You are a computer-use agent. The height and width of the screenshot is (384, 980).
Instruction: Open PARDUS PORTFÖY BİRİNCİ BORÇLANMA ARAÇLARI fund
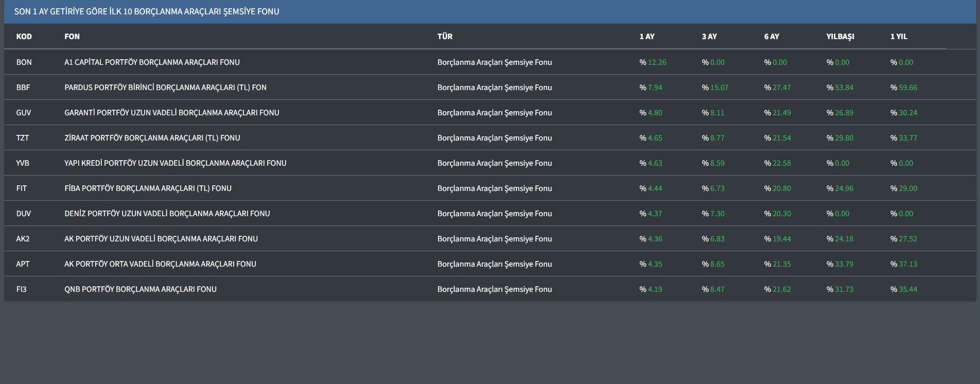click(x=165, y=88)
